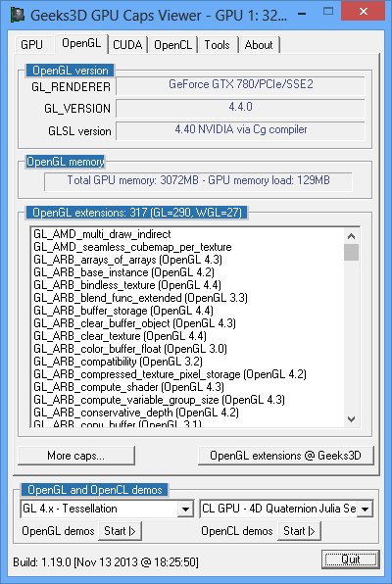
Task: Expand the CL GPU Quaternion Julia dropdown
Action: pyautogui.click(x=365, y=509)
